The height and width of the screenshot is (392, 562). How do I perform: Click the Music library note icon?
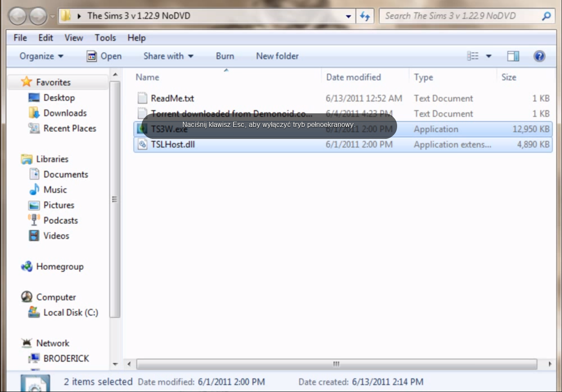pos(34,190)
